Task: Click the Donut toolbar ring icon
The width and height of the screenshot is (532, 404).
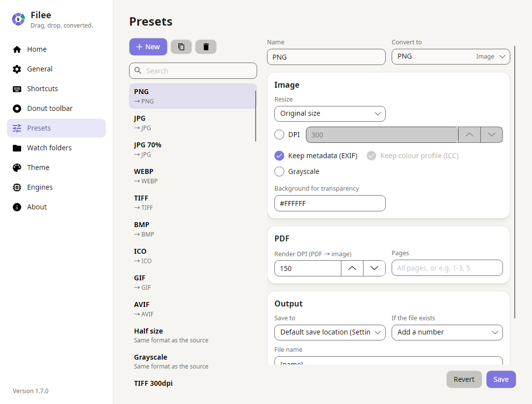Action: pos(17,108)
